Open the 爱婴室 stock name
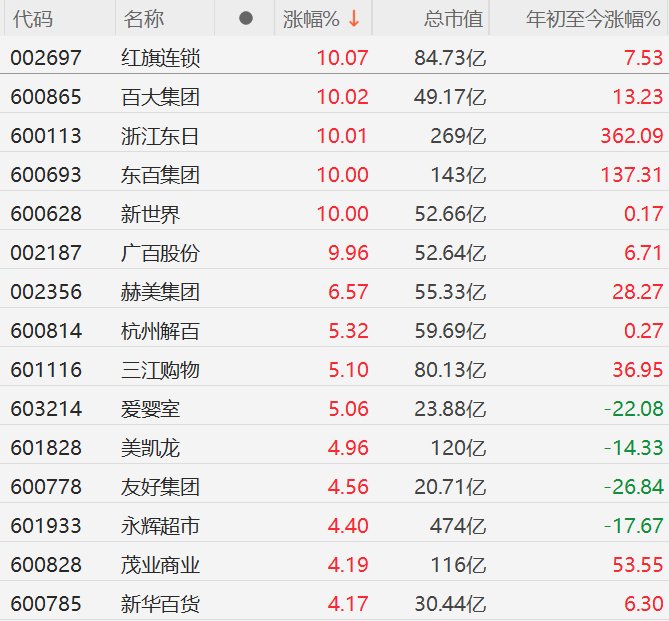669x621 pixels. coord(150,409)
